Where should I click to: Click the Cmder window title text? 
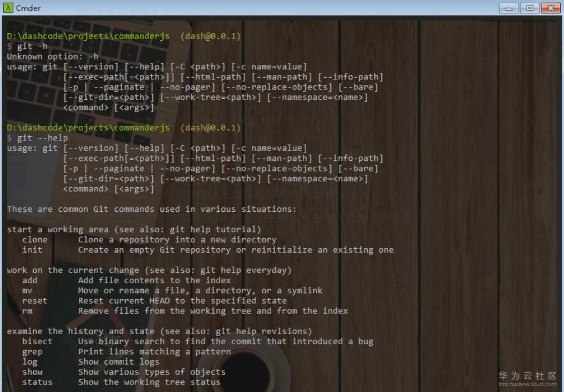coord(28,8)
